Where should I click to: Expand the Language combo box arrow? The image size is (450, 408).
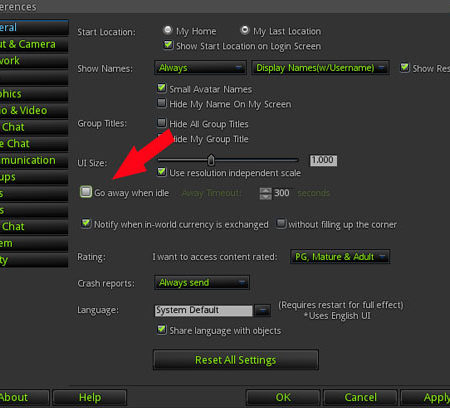coord(262,311)
